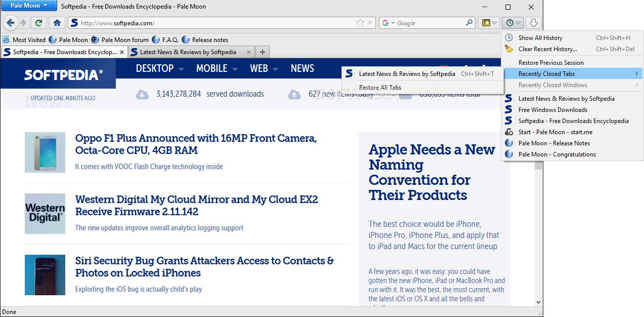Bookmark this page with the star icon

(360, 23)
